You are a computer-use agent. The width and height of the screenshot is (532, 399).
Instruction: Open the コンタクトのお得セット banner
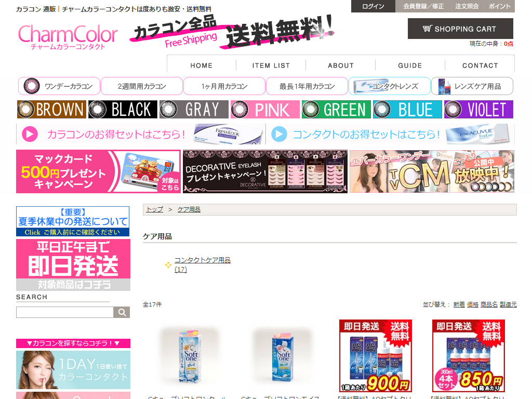390,134
